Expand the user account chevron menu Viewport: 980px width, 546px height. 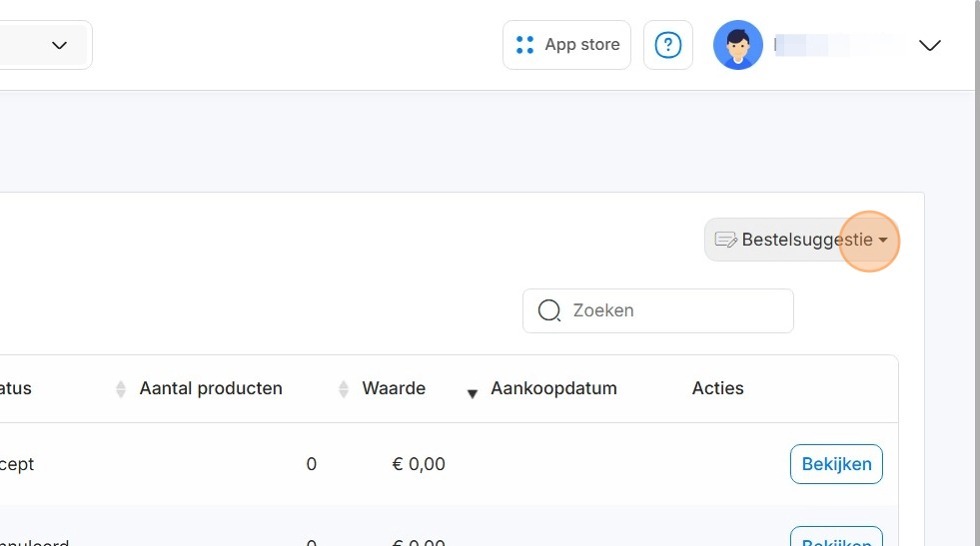click(x=929, y=45)
